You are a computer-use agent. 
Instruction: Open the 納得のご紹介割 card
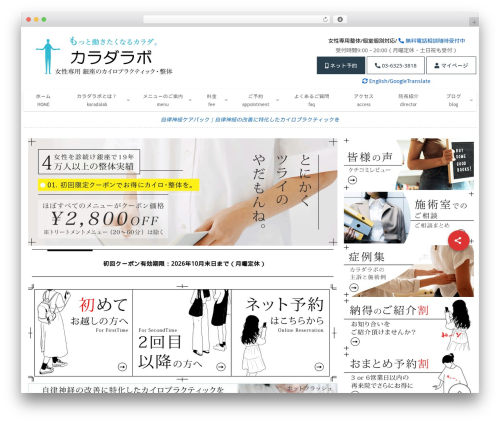[x=409, y=324]
